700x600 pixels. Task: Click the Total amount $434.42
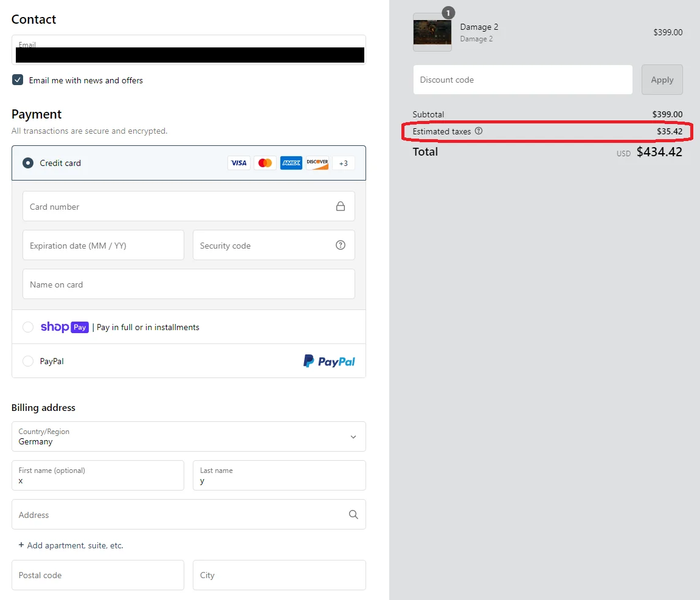click(659, 152)
